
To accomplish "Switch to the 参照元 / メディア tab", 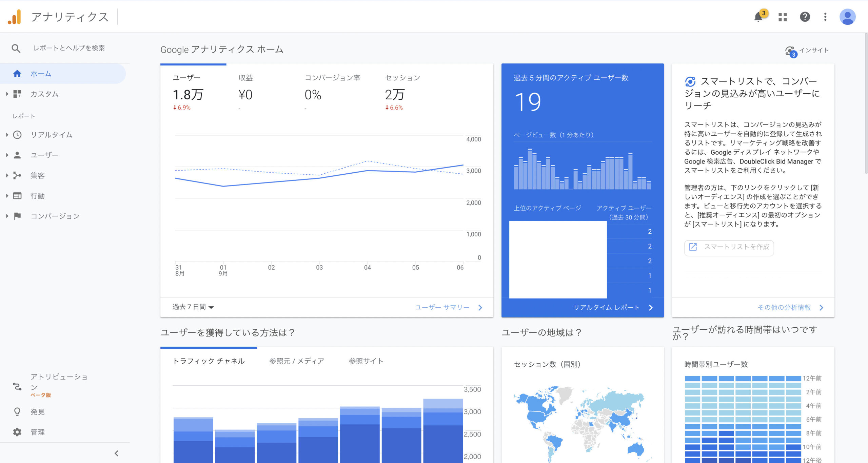I will coord(296,361).
